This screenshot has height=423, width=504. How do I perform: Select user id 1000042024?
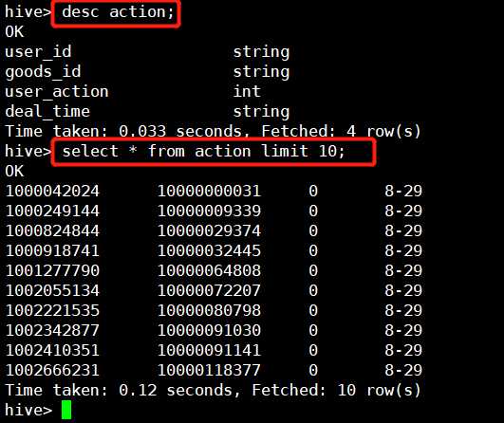[52, 191]
